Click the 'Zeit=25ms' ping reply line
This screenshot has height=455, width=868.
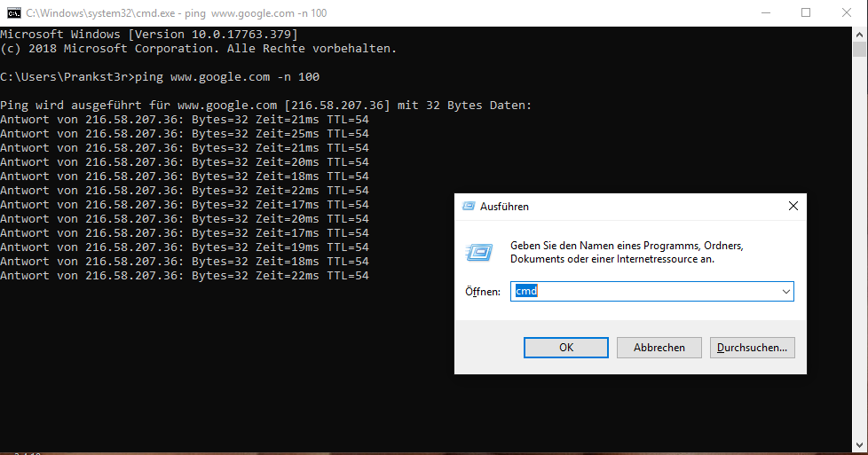tap(185, 134)
